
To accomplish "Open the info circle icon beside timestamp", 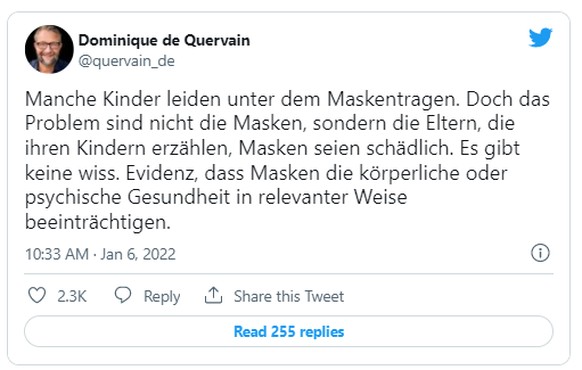I will (540, 253).
